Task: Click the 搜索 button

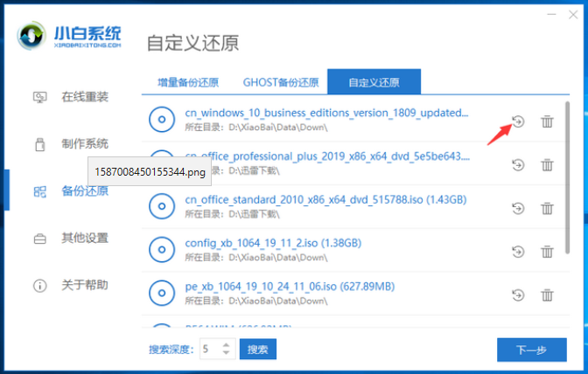Action: coord(257,350)
